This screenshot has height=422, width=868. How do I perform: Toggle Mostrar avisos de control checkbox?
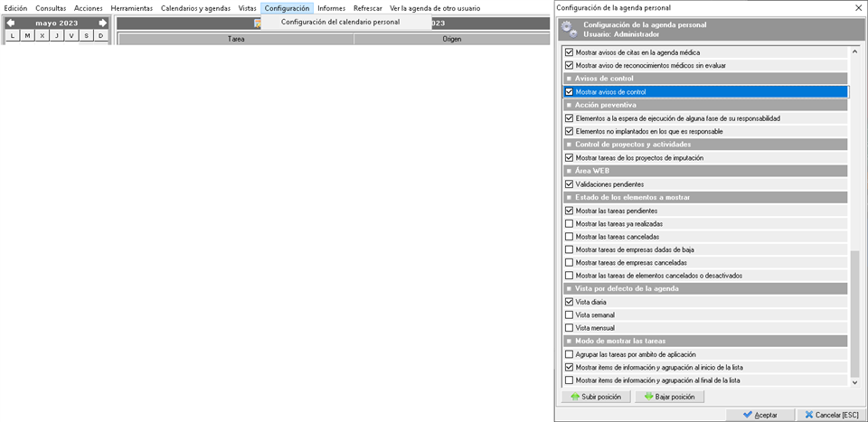(x=569, y=92)
